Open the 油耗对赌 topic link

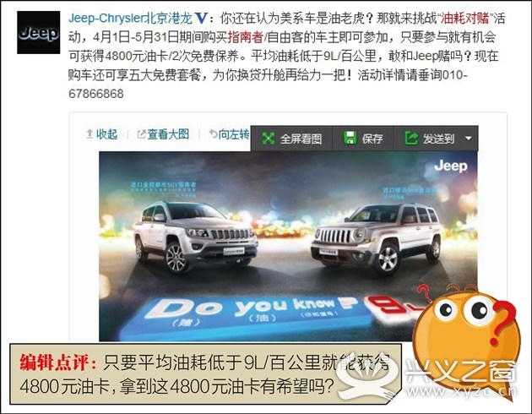point(465,19)
